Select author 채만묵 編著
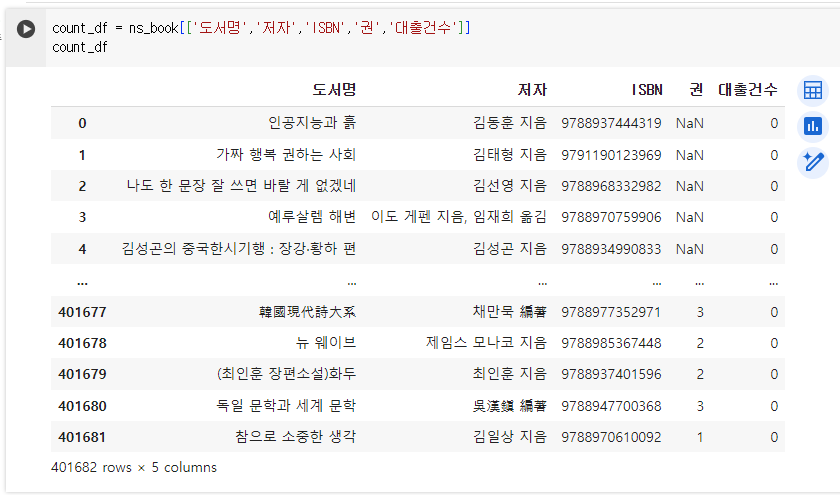 click(509, 312)
